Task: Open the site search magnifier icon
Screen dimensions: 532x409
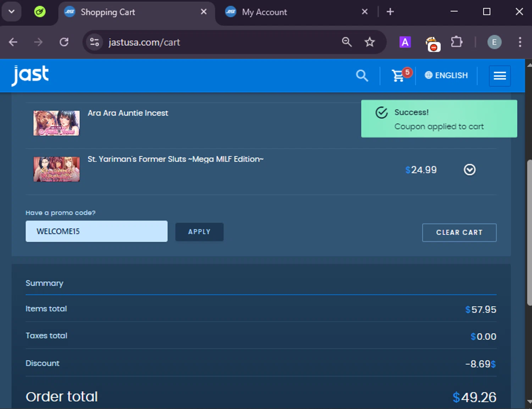Action: (x=362, y=75)
